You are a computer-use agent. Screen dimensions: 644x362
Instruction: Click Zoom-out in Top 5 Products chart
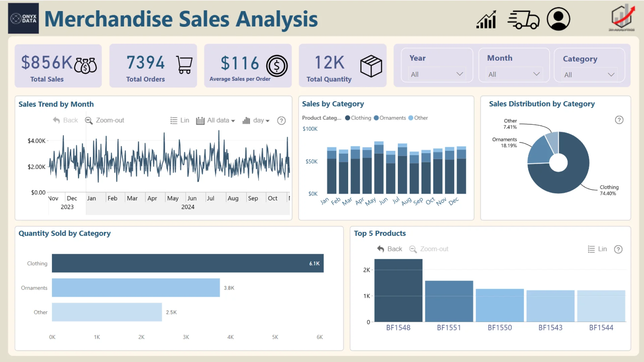click(429, 249)
